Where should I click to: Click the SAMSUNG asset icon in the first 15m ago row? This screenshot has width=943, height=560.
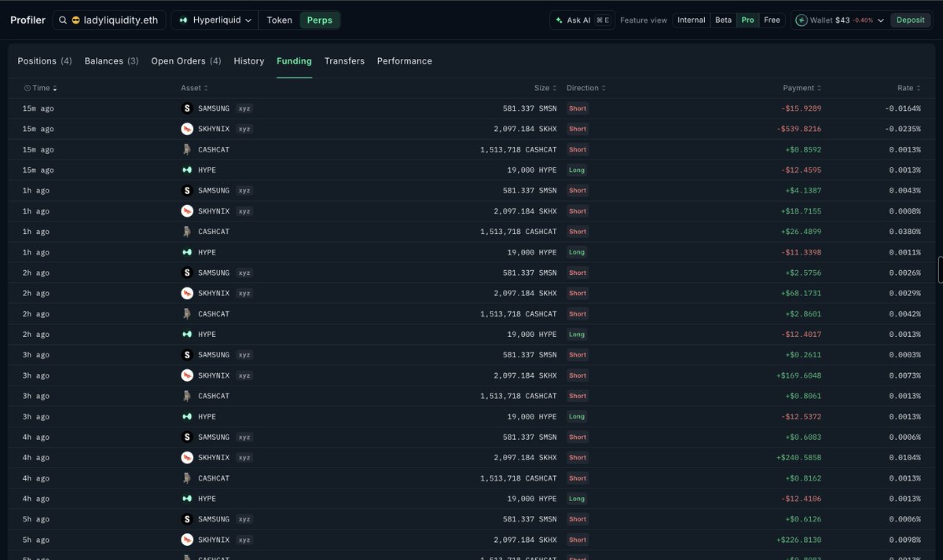click(x=187, y=108)
